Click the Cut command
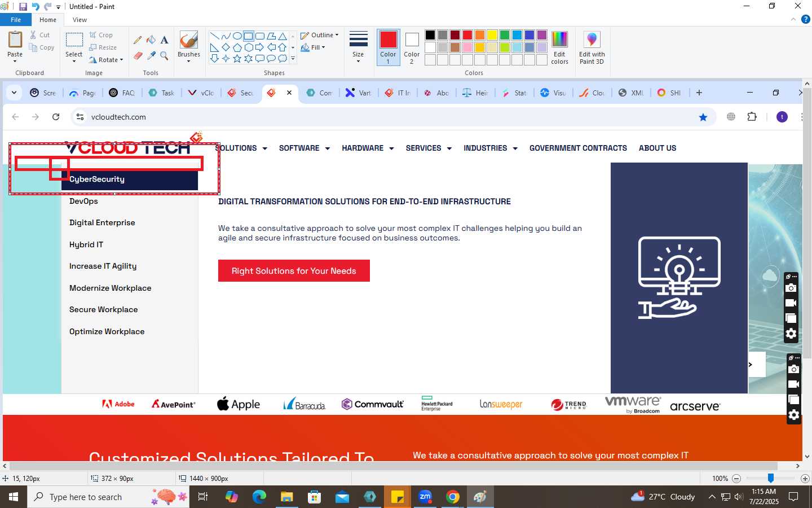The height and width of the screenshot is (508, 812). [x=40, y=35]
